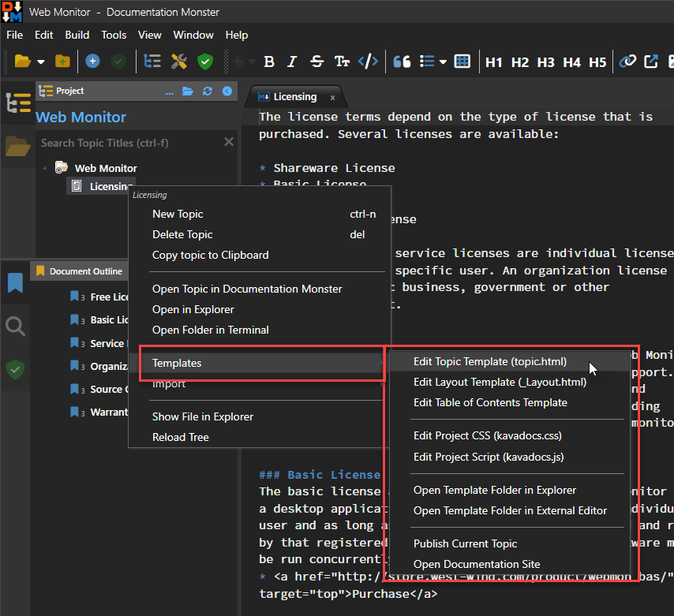
Task: Select the Licensing topic in the tree
Action: pyautogui.click(x=101, y=186)
